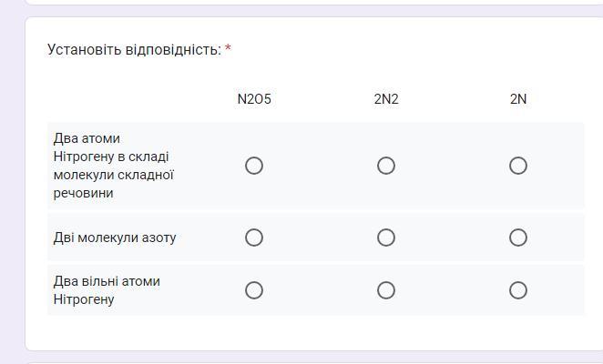Pick 2N for atoms in complex substance row

[518, 166]
